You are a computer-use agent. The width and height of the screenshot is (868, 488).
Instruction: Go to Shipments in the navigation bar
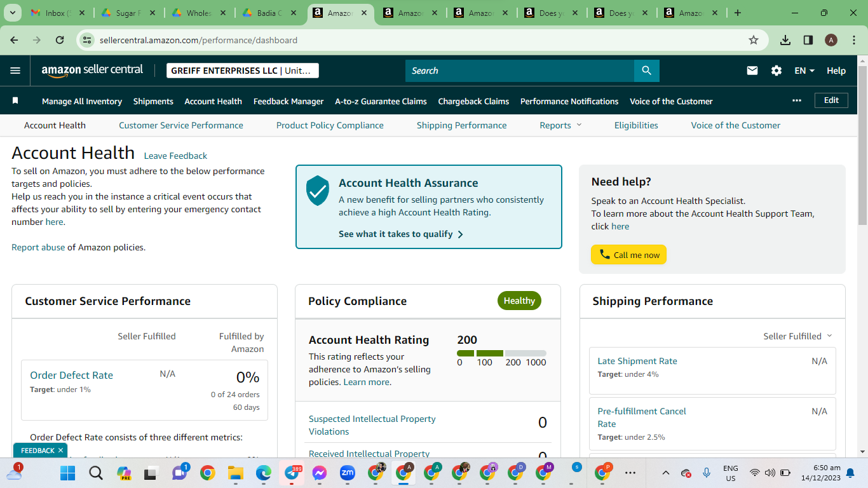tap(153, 101)
